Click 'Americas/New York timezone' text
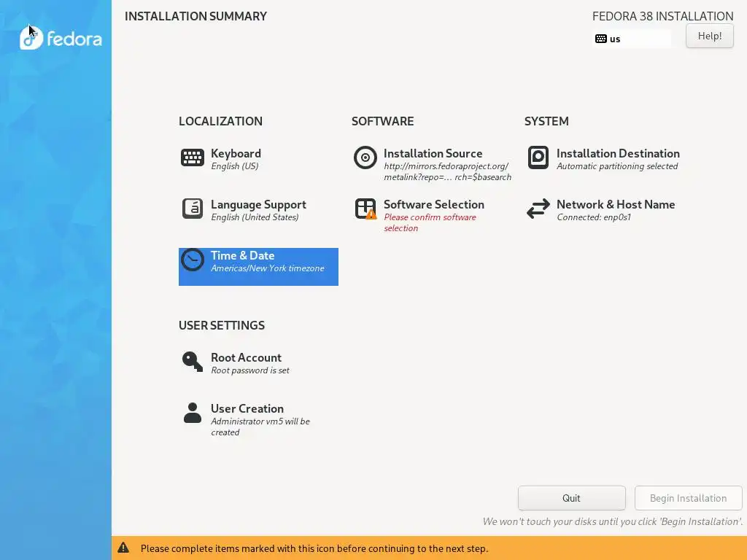 click(267, 268)
